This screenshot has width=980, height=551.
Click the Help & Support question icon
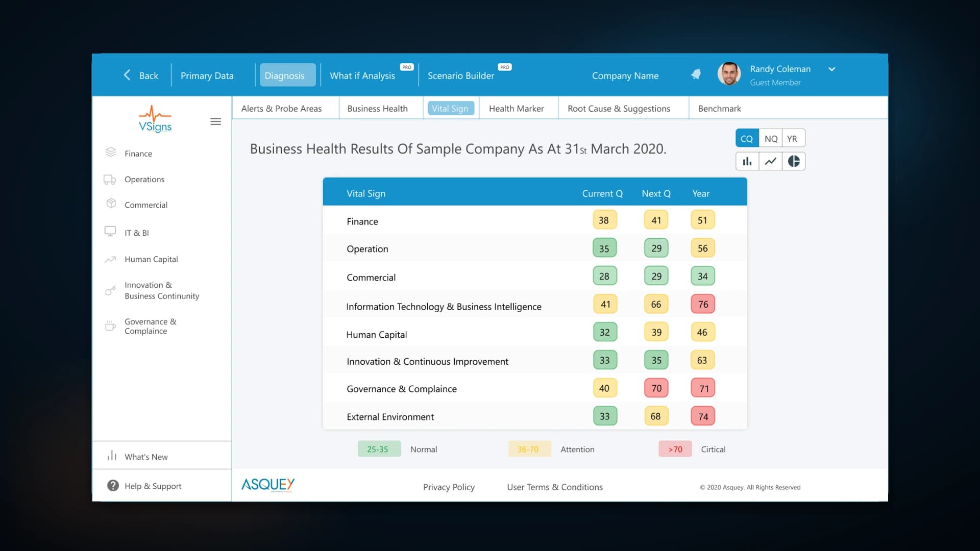click(113, 486)
